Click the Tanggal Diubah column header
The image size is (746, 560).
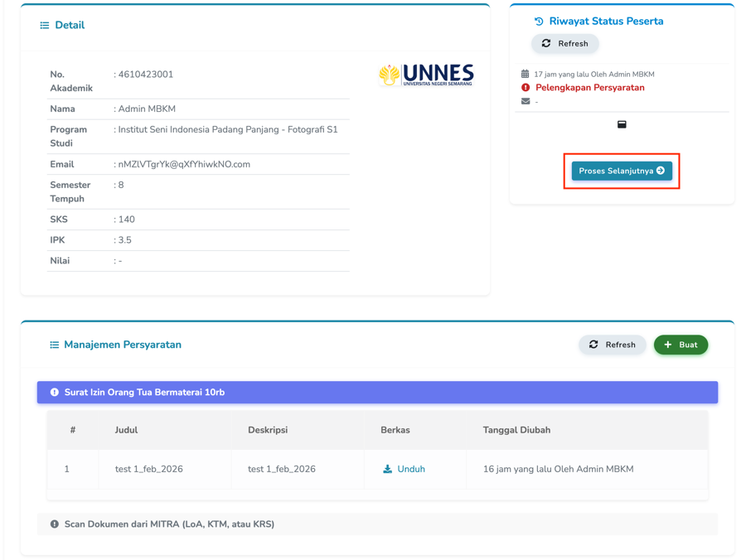point(516,430)
